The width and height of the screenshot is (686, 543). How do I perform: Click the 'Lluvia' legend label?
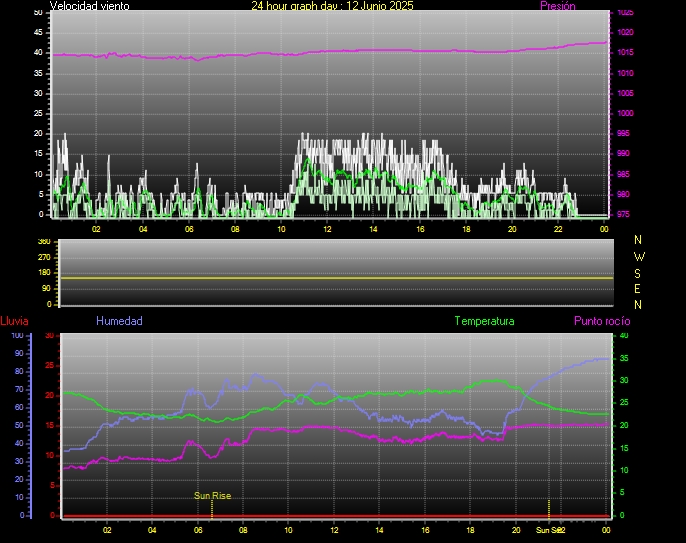[14, 321]
